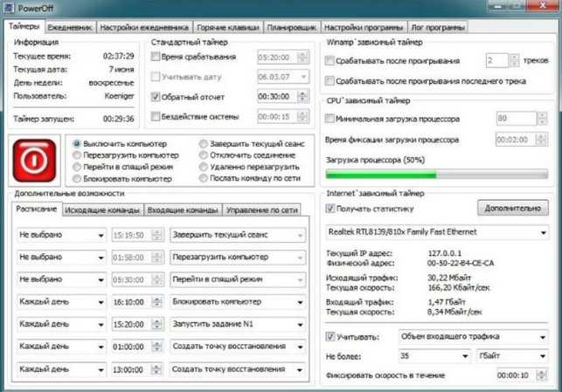This screenshot has width=562, height=392.
Task: Open Каждый день dropdown in 13:00:00 row
Action: pos(61,369)
